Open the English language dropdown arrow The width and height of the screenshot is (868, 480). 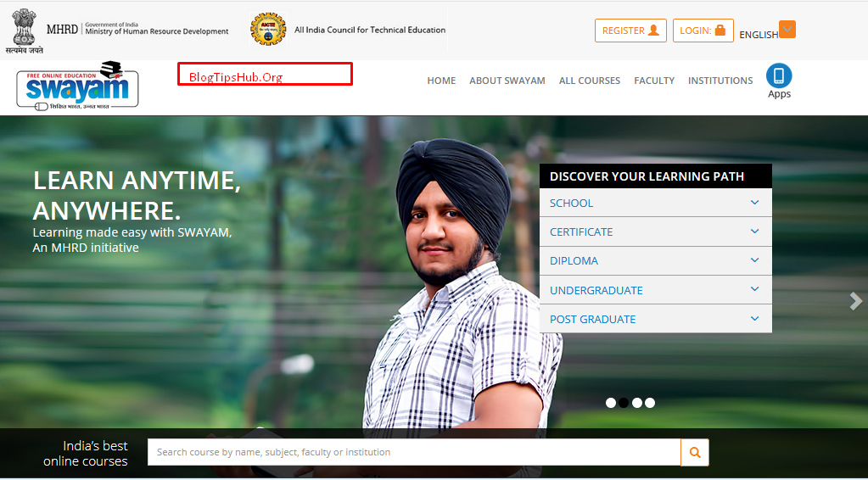pyautogui.click(x=787, y=30)
